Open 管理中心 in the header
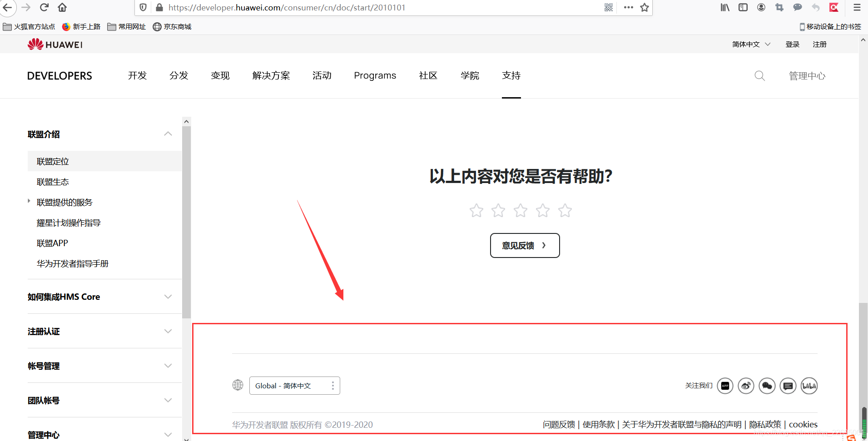 coord(807,76)
